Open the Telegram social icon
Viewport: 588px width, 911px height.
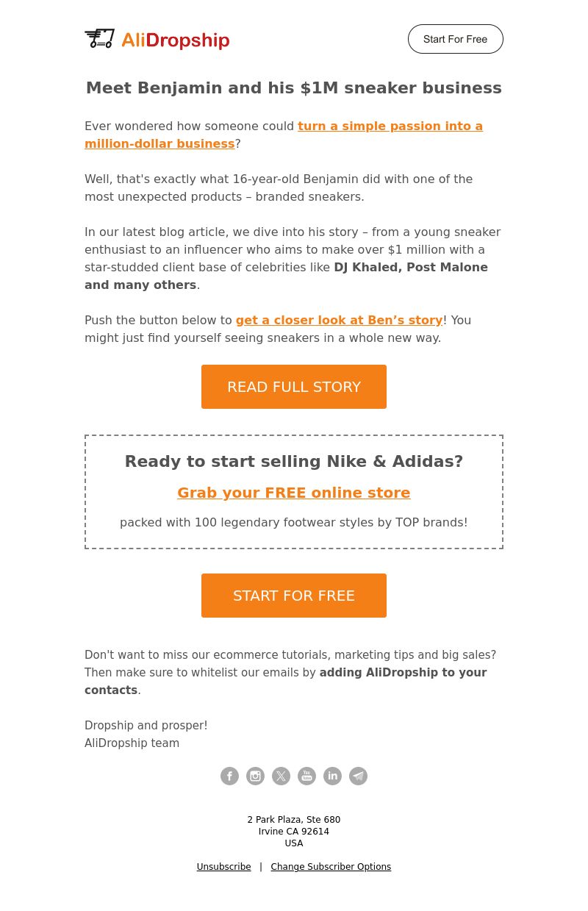(x=358, y=776)
